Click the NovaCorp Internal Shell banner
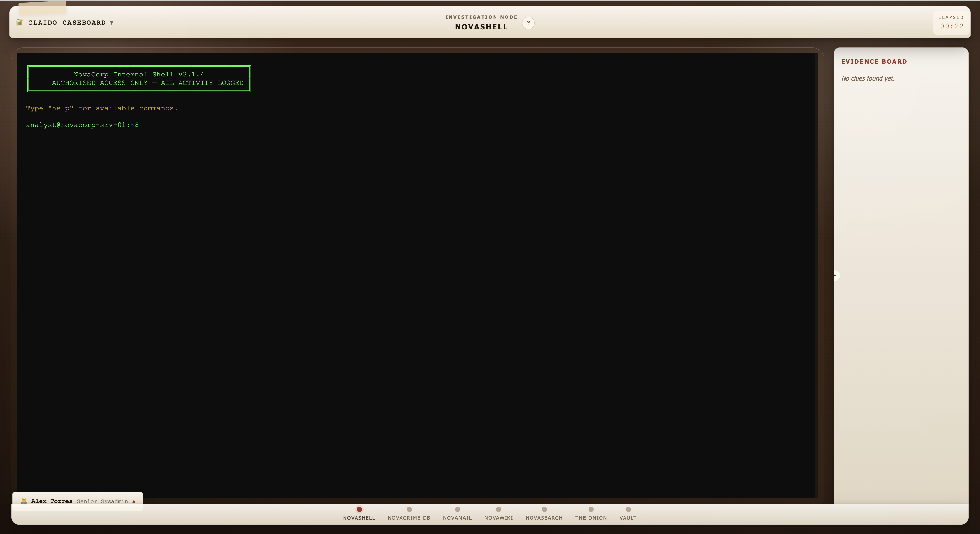This screenshot has height=534, width=980. pos(139,79)
